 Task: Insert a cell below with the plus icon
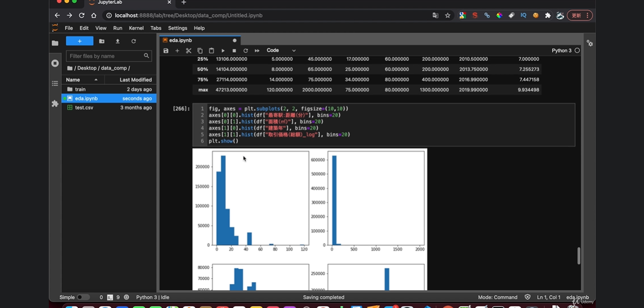pos(177,51)
